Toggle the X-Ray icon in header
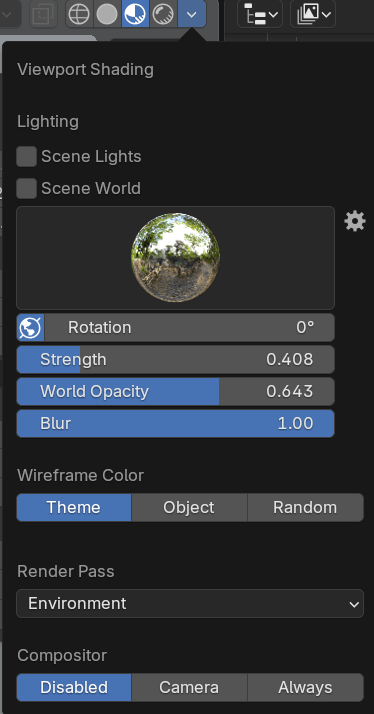Image resolution: width=374 pixels, height=714 pixels. pyautogui.click(x=43, y=14)
